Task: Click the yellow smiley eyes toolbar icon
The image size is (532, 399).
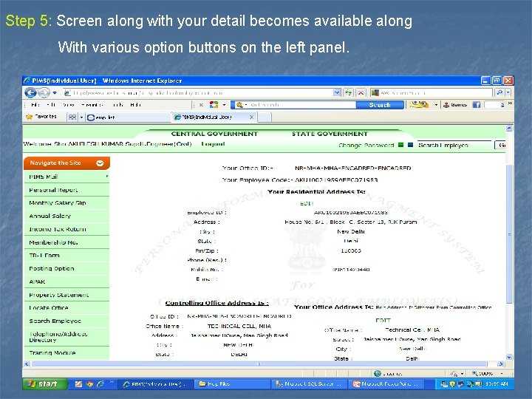Action: coord(419,105)
